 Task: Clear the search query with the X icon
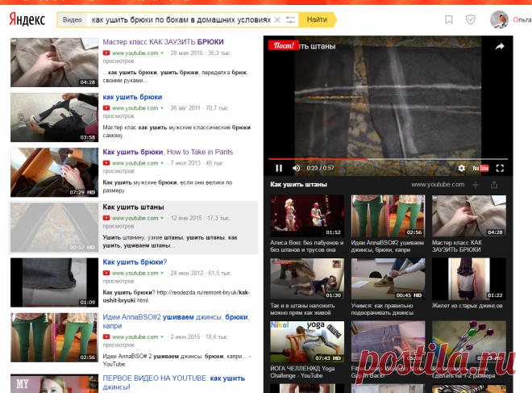[277, 19]
